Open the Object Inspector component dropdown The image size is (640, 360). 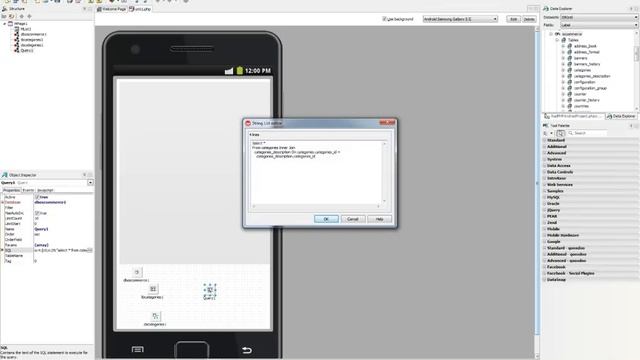click(90, 183)
